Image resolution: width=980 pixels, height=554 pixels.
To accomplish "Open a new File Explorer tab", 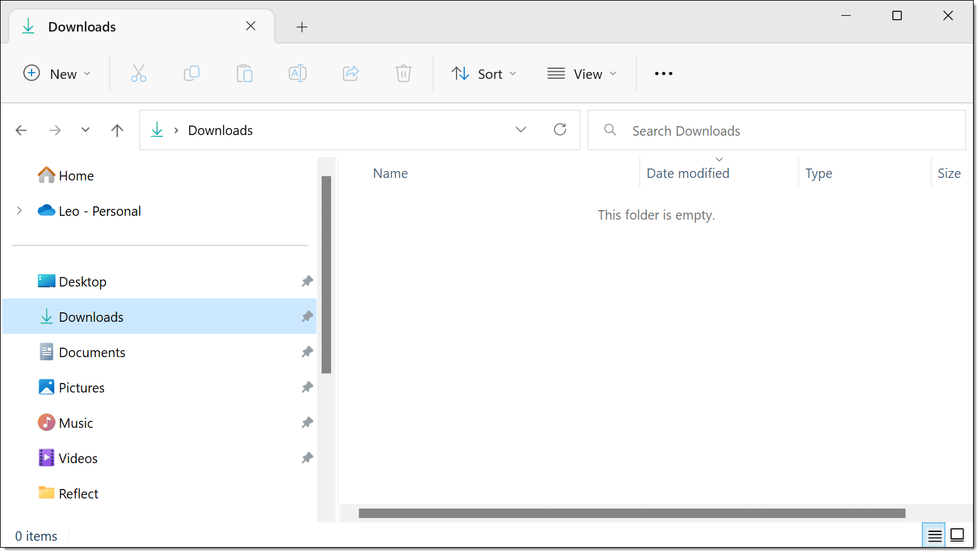I will [302, 27].
